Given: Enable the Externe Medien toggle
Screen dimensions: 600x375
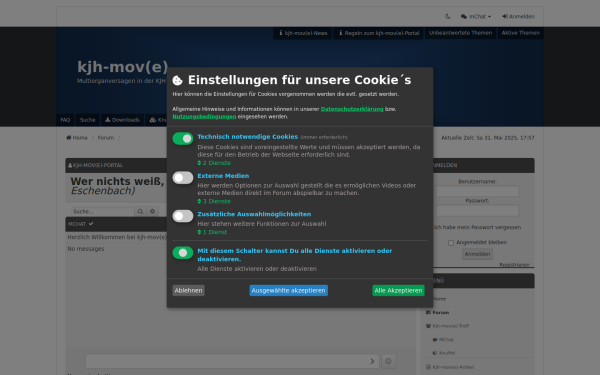Looking at the screenshot, I should coord(183,178).
